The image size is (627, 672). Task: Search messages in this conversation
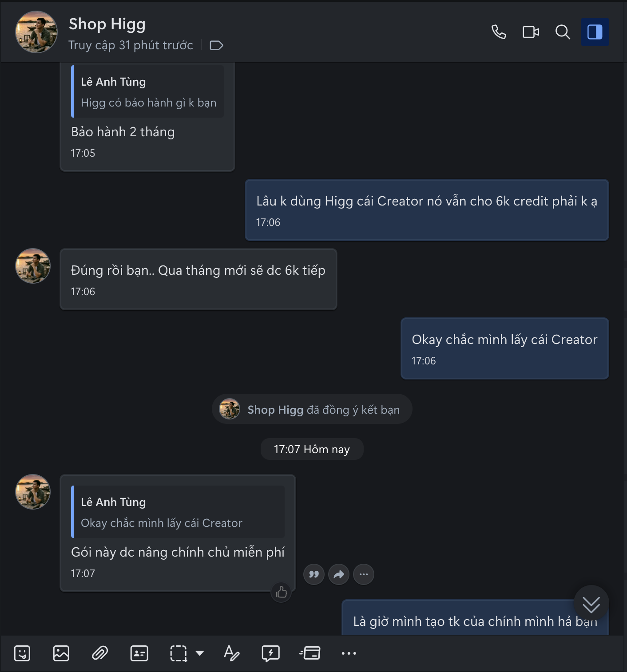click(563, 32)
